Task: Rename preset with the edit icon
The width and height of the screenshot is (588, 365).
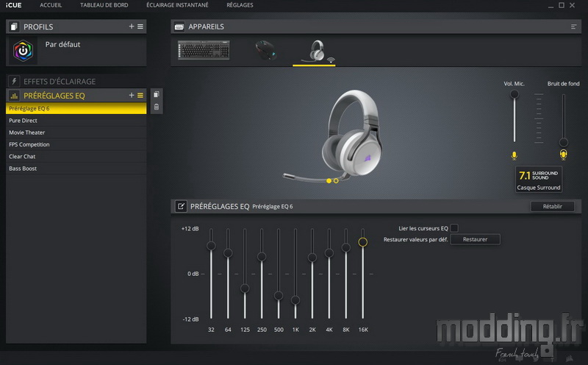Action: coord(181,206)
